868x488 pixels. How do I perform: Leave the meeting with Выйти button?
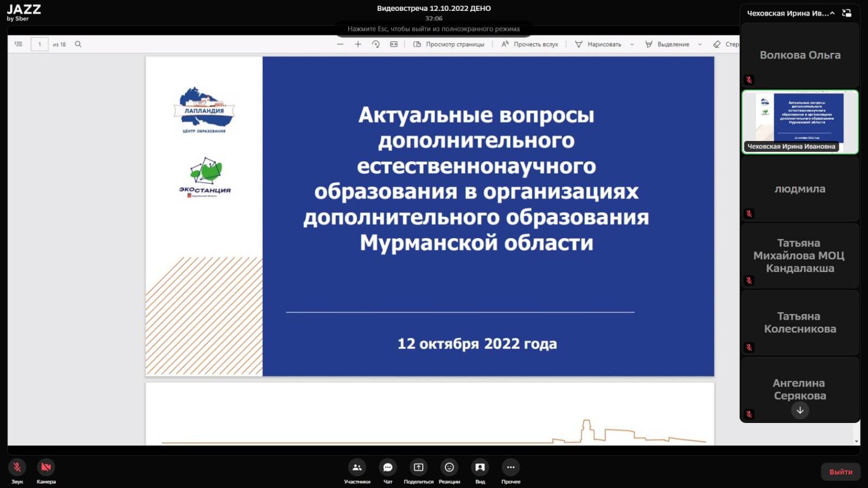click(840, 472)
